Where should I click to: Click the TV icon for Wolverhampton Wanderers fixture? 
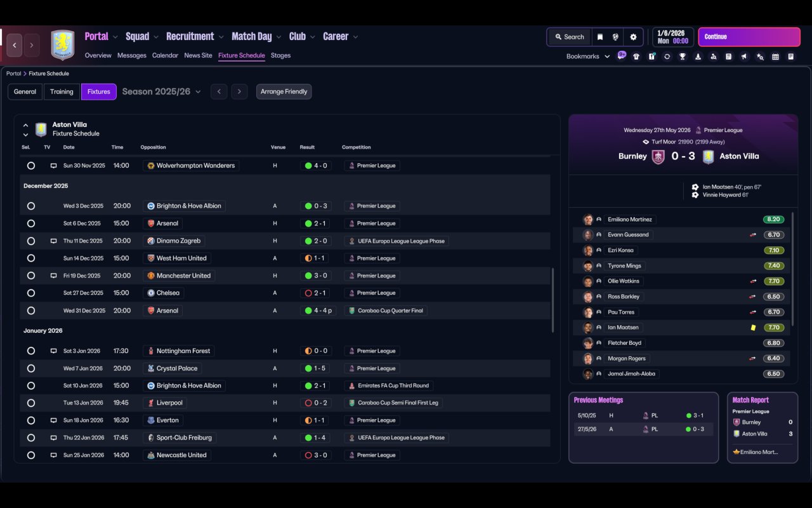[x=54, y=166]
